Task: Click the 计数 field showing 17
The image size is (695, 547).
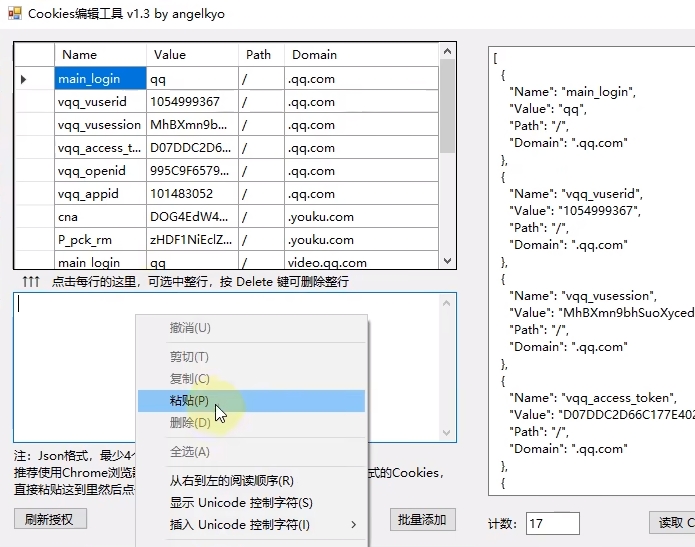Action: click(552, 523)
